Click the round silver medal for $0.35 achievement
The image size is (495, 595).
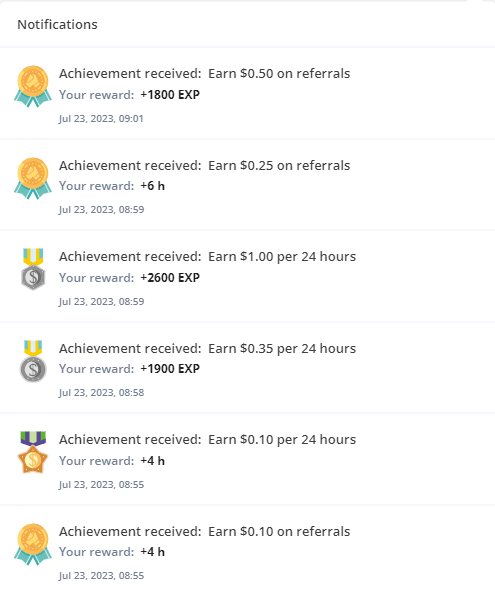(33, 361)
